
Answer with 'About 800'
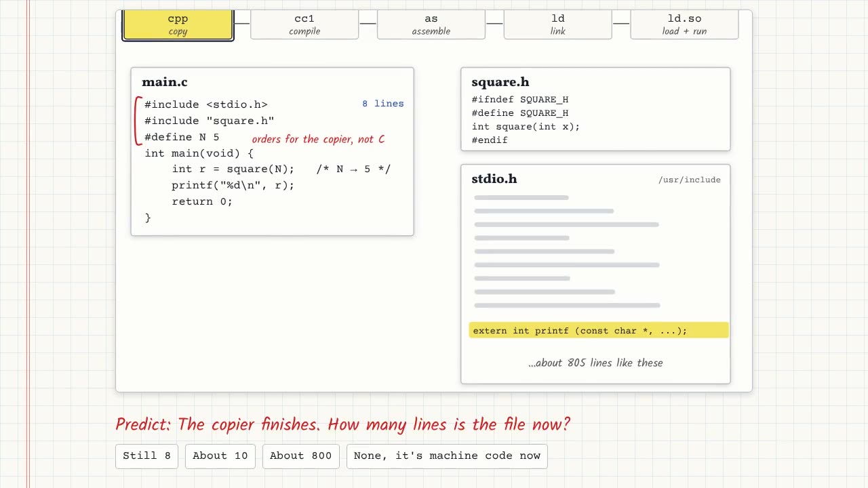pyautogui.click(x=301, y=456)
